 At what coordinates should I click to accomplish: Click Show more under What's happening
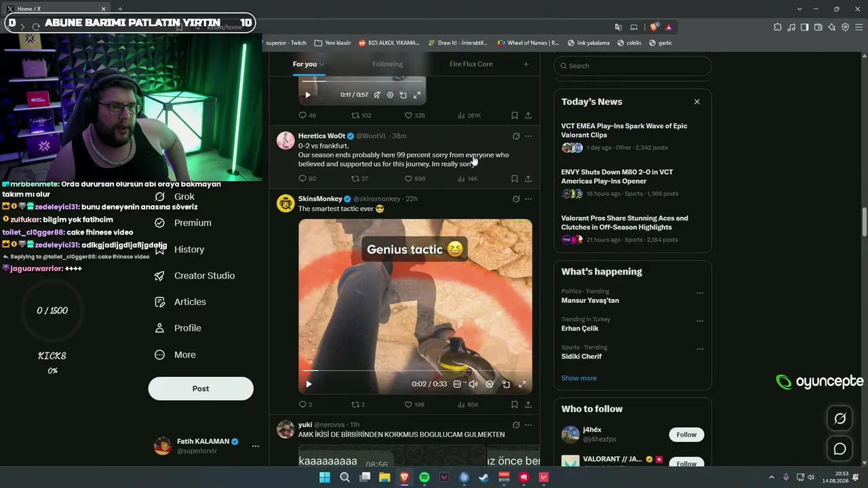pos(578,378)
